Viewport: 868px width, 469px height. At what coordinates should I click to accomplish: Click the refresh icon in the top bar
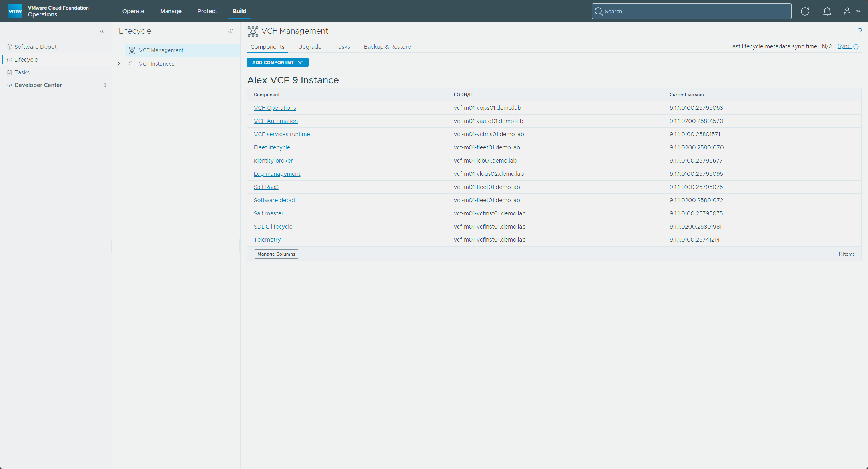coord(805,11)
